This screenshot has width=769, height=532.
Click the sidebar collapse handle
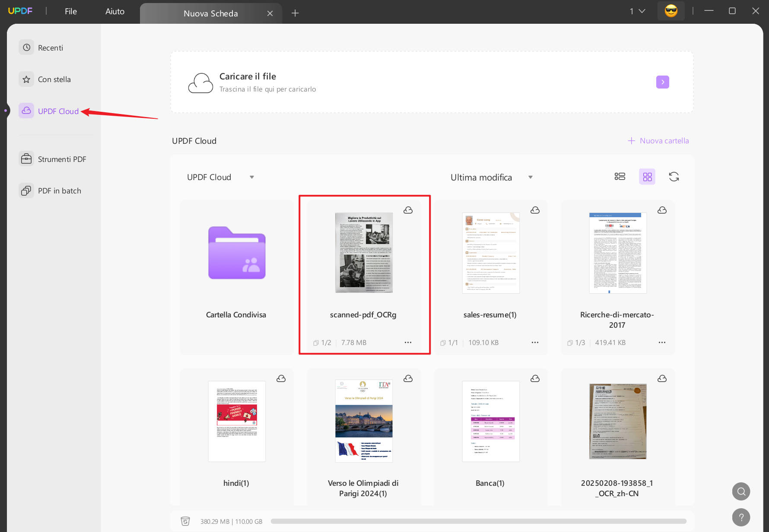coord(6,111)
